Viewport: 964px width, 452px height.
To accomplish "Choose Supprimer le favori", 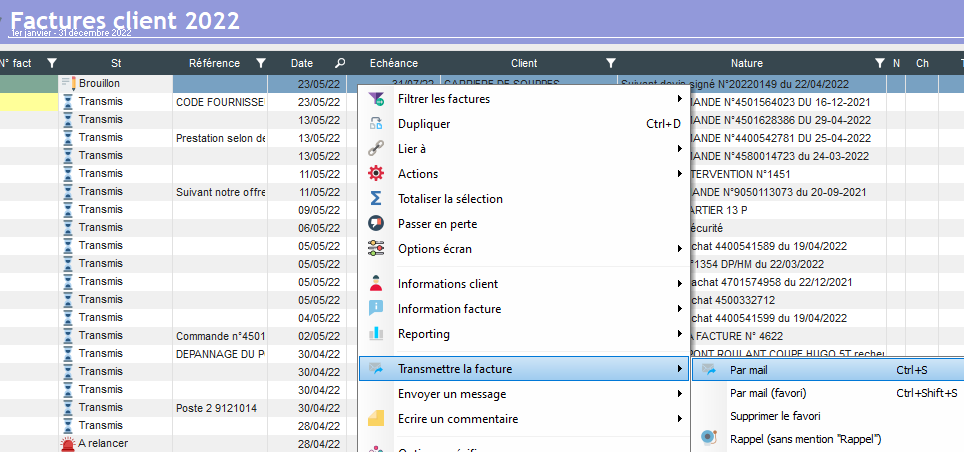I will click(773, 416).
